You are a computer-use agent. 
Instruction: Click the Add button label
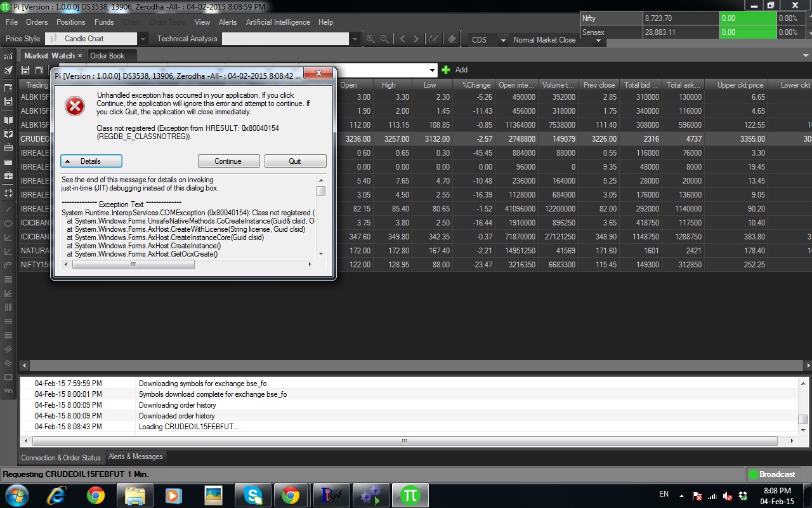[461, 70]
